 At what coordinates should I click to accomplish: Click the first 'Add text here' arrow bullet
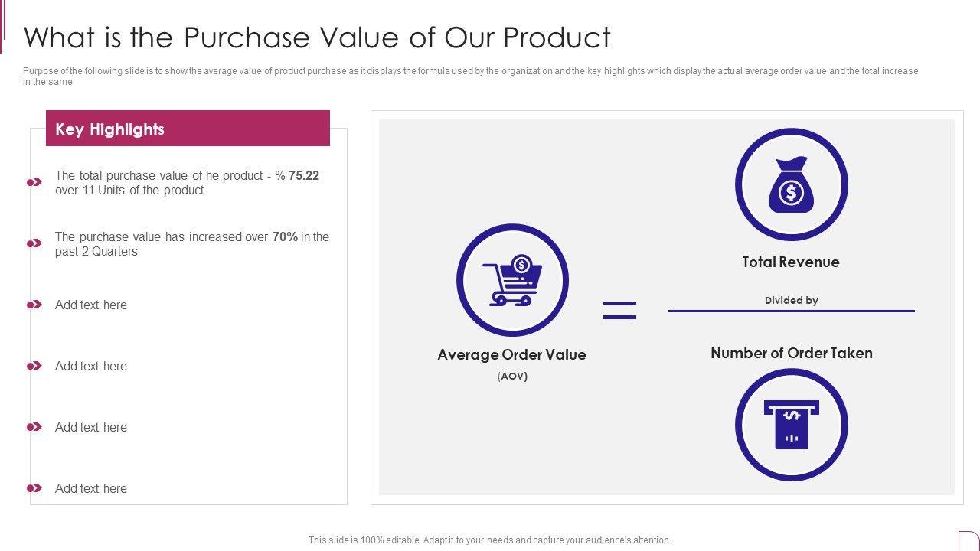tap(34, 305)
